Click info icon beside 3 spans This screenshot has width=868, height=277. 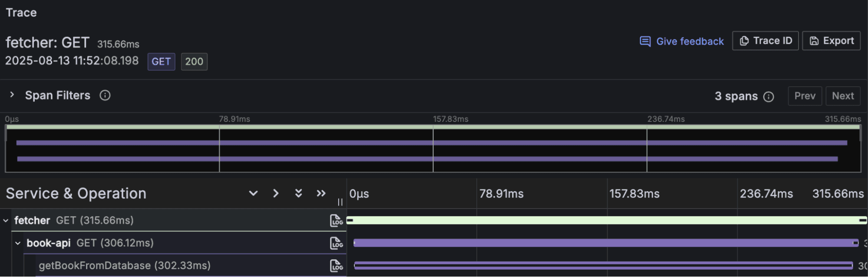(769, 97)
